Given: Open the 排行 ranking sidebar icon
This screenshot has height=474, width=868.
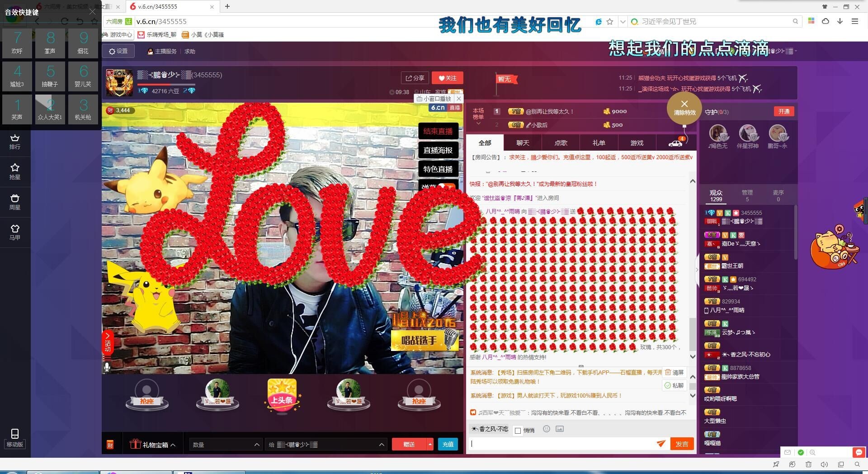Looking at the screenshot, I should click(15, 142).
